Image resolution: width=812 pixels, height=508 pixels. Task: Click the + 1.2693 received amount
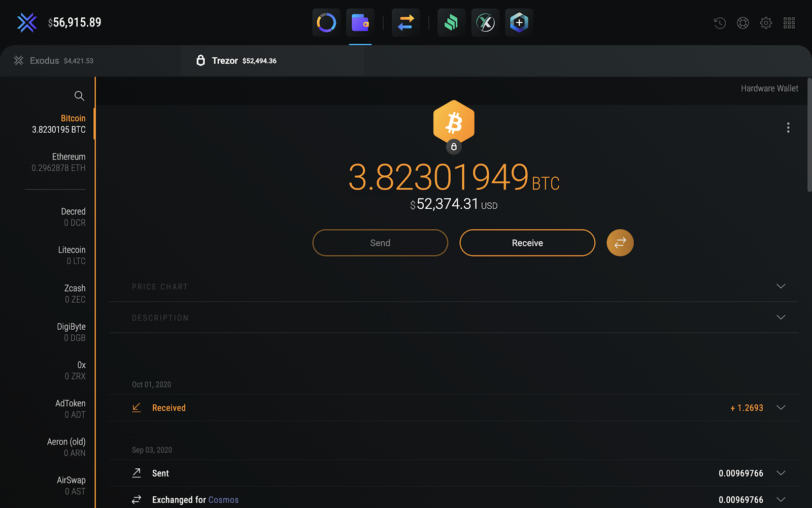click(747, 408)
